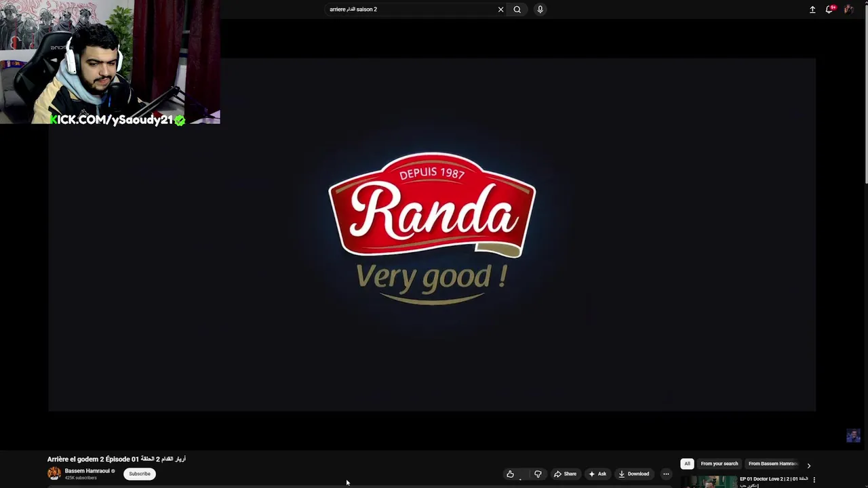Clear the YouTube search box text

pyautogui.click(x=500, y=9)
